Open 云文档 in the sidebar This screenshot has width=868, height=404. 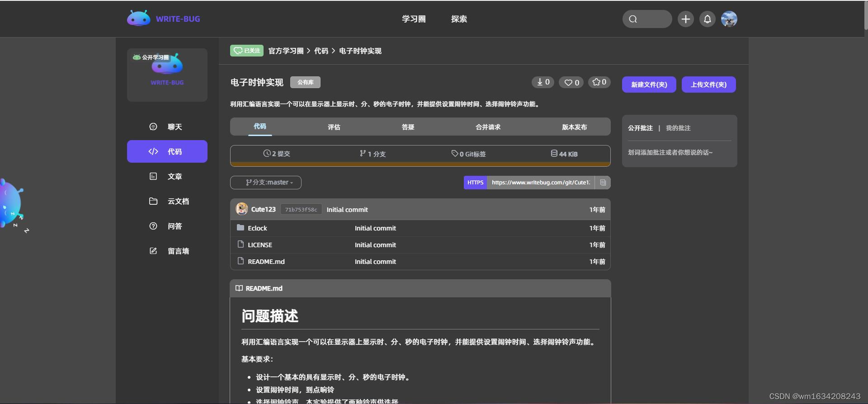tap(167, 201)
